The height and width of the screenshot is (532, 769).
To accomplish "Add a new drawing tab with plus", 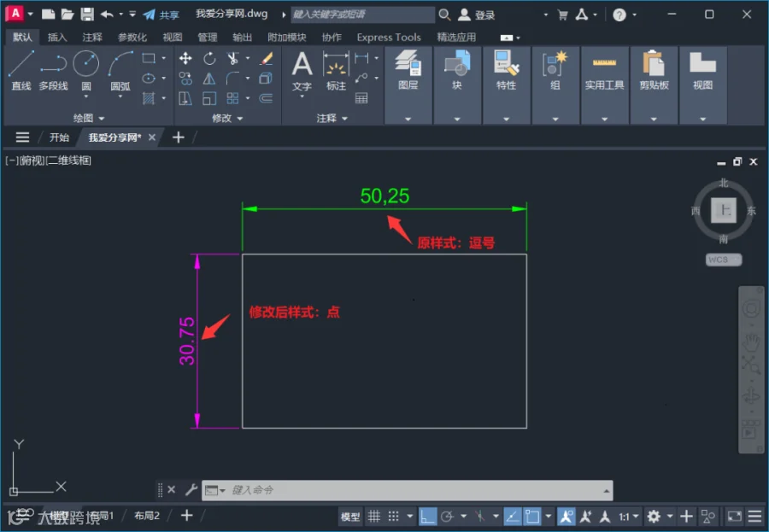I will pyautogui.click(x=179, y=137).
